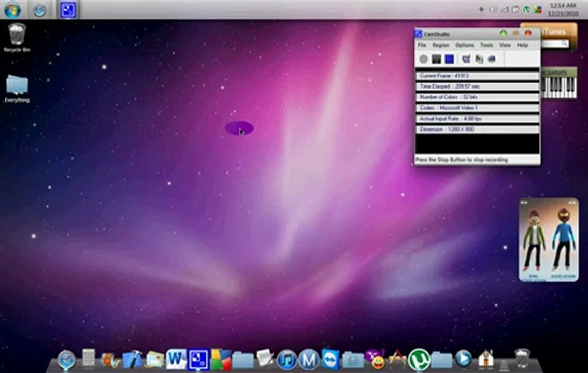Open the Recycle Bin desktop icon

17,37
